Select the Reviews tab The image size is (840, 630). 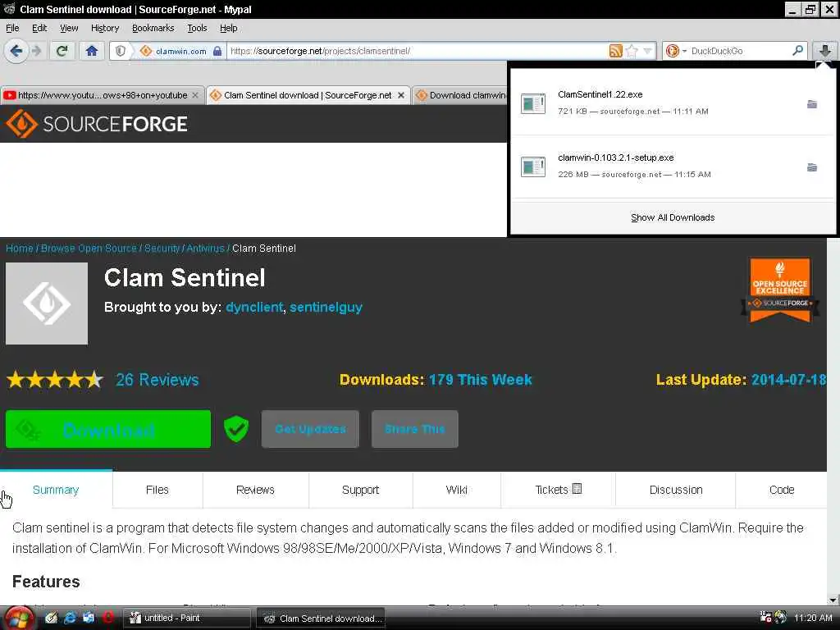click(x=255, y=490)
